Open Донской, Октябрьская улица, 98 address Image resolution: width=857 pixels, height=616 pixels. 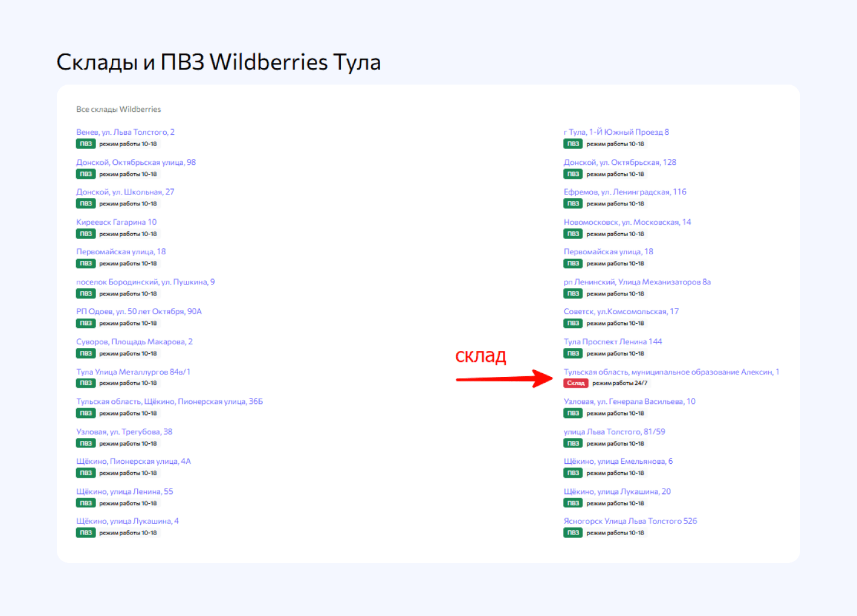click(136, 162)
